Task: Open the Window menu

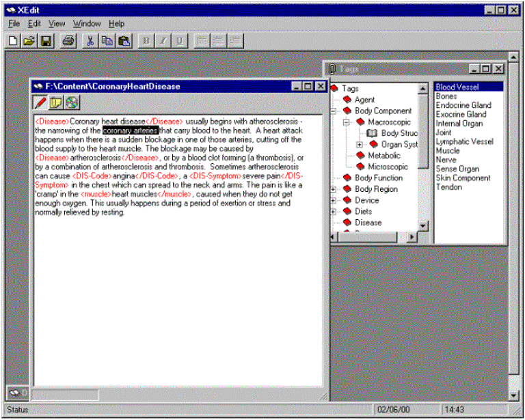Action: pos(86,23)
